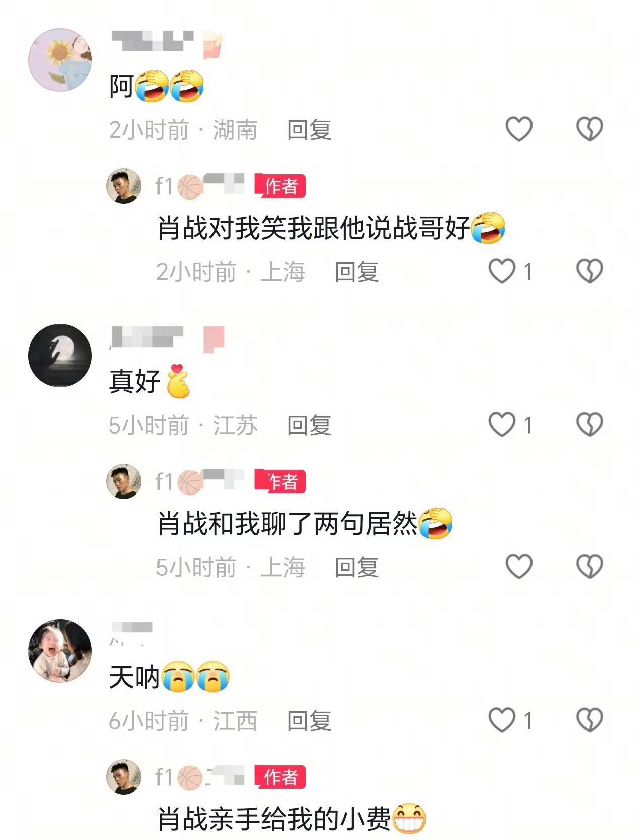Like the 天呐 comment from 江西
Viewport: 638px width, 840px height.
tap(502, 720)
